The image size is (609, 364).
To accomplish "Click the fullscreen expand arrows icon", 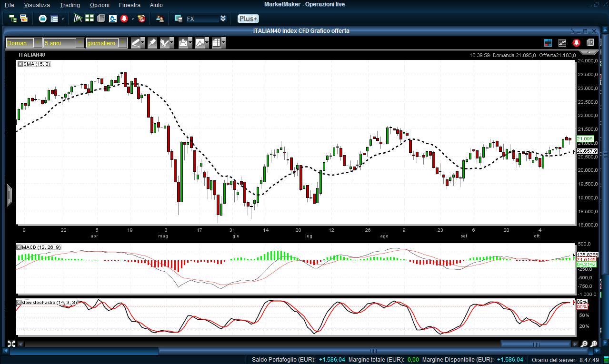I will (x=11, y=344).
